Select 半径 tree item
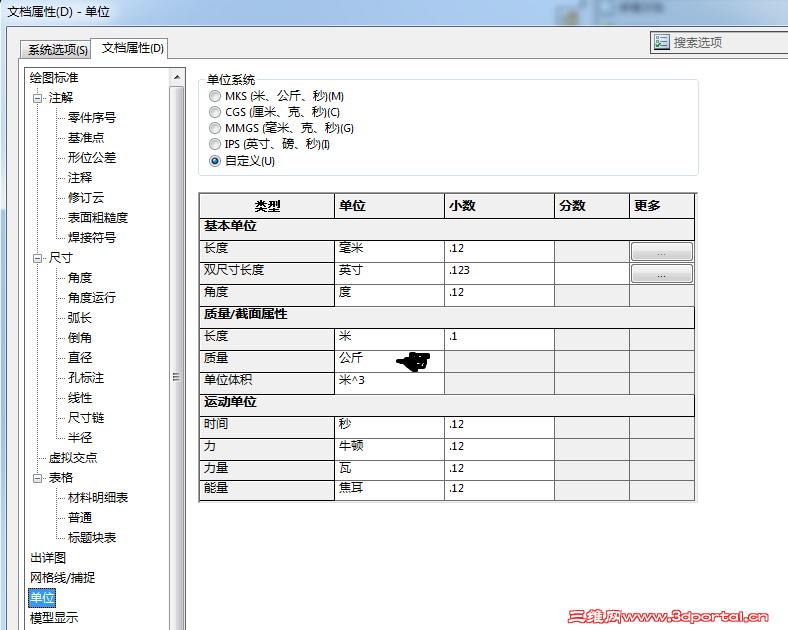This screenshot has width=788, height=630. (x=80, y=438)
